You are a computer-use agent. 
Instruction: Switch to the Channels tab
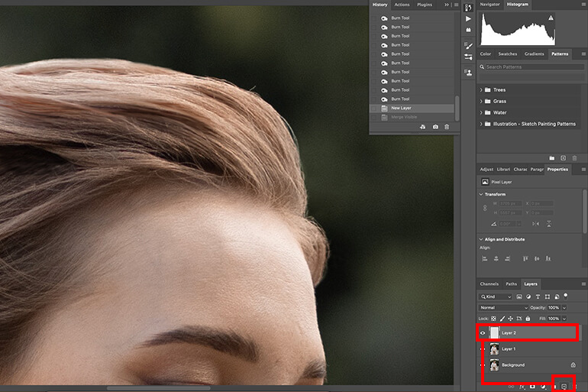pyautogui.click(x=489, y=284)
